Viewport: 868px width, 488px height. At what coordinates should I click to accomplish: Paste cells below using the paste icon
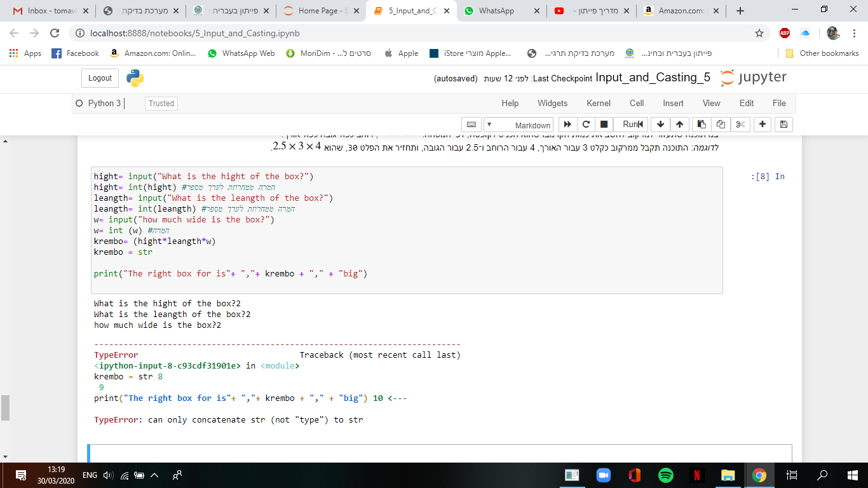click(701, 125)
